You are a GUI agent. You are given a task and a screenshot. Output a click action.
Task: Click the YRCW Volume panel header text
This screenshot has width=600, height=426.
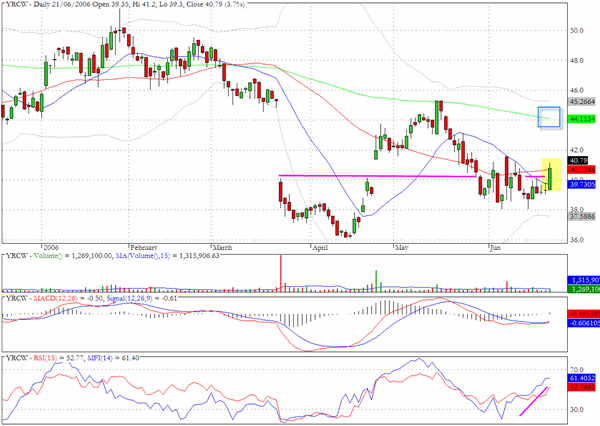[x=112, y=255]
